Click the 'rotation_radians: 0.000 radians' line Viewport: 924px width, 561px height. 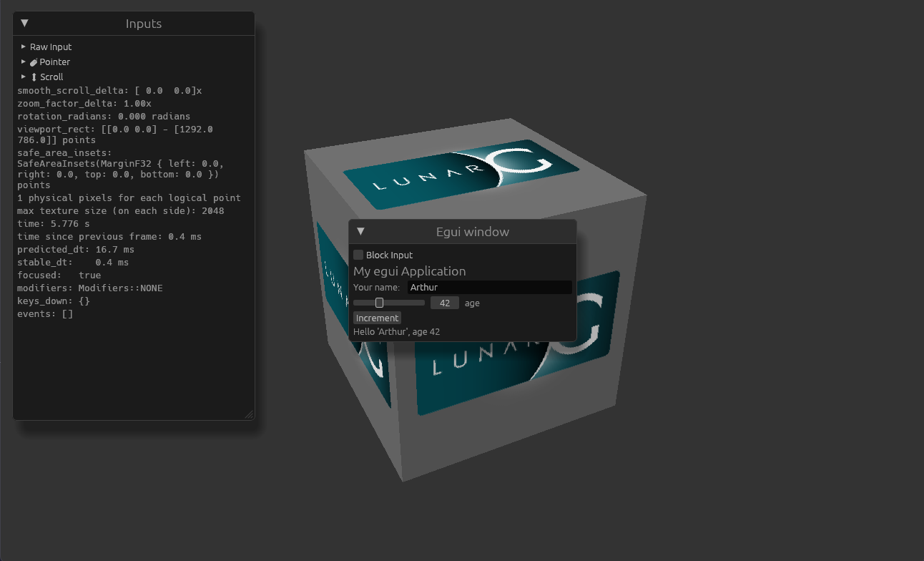[x=104, y=116]
